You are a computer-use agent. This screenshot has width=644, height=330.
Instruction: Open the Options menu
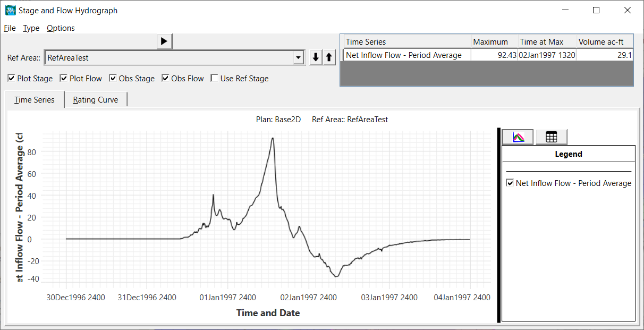tap(61, 28)
